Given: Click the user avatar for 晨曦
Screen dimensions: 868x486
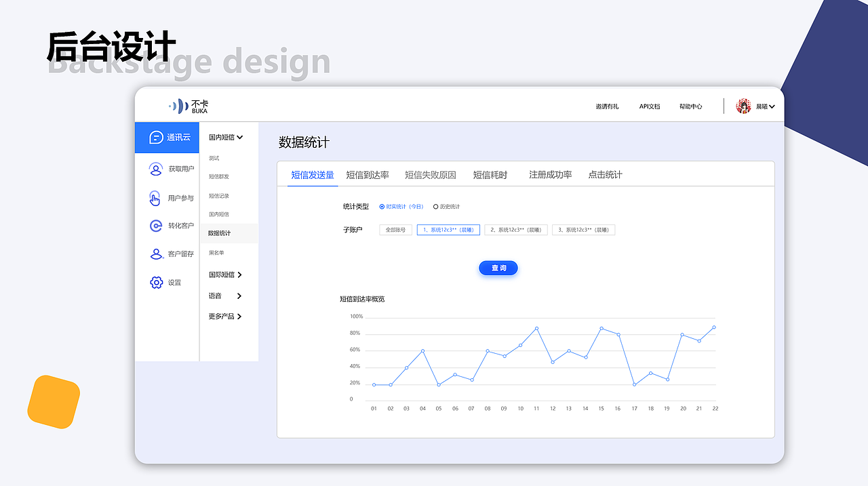Looking at the screenshot, I should [744, 106].
